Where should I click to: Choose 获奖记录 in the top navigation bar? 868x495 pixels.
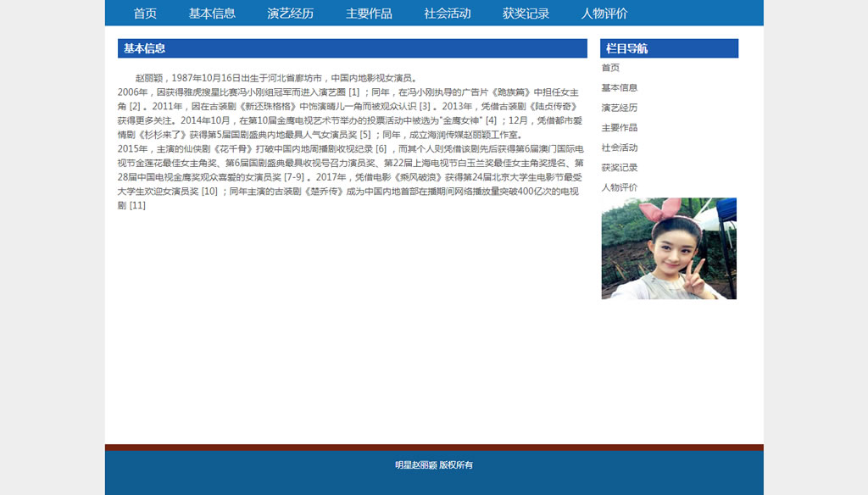tap(526, 14)
